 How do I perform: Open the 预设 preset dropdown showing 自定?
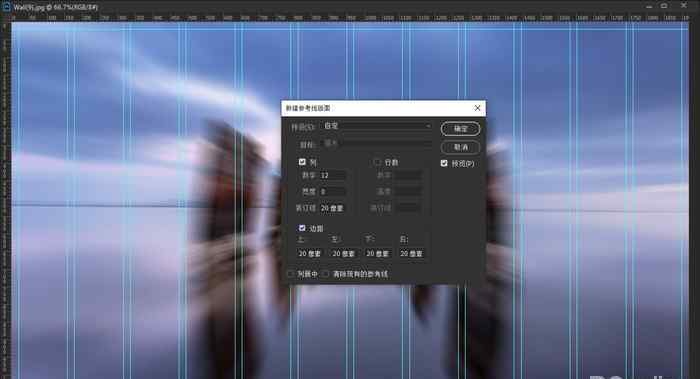click(377, 126)
